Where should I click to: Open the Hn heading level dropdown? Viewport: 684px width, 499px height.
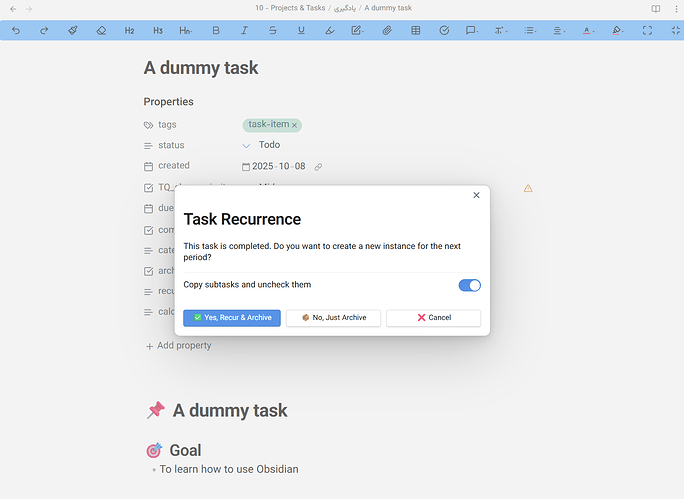[x=186, y=31]
